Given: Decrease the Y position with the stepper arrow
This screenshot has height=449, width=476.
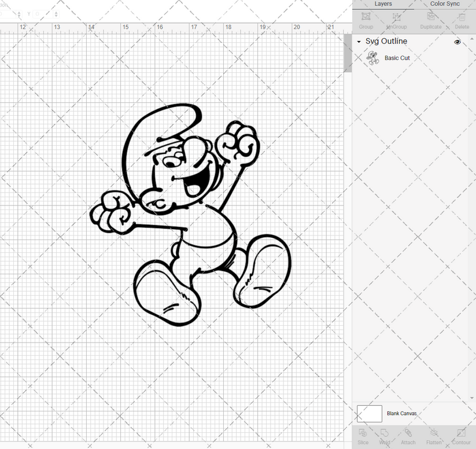Looking at the screenshot, I should [56, 16].
